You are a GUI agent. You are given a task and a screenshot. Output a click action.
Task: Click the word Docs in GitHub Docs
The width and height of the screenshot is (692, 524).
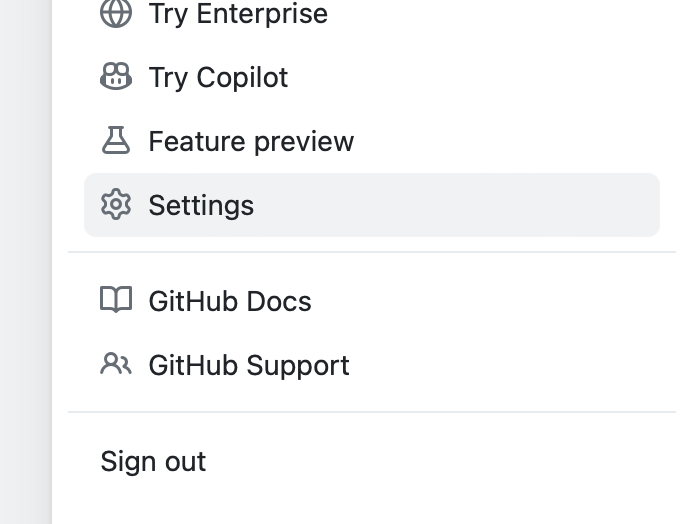click(279, 302)
